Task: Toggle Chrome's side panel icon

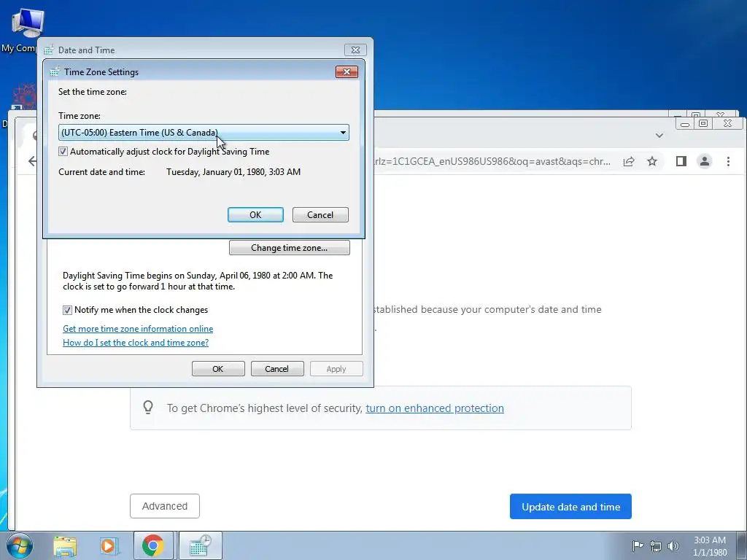Action: [681, 161]
